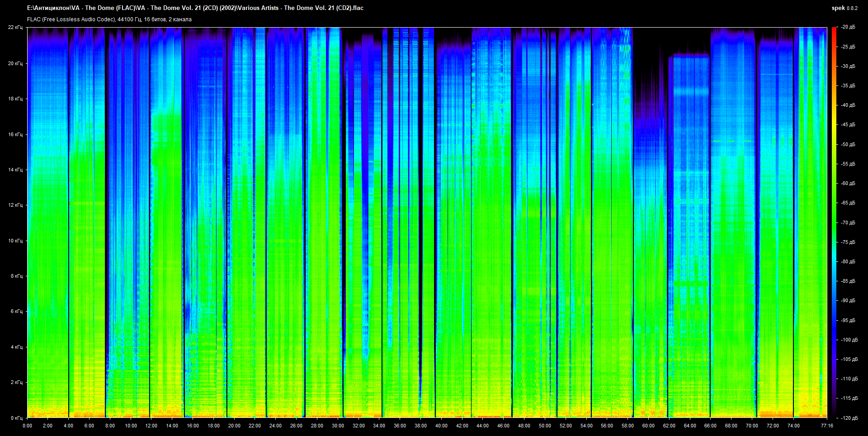The height and width of the screenshot is (436, 868).
Task: Click the 48:00 time axis marker
Action: pos(524,426)
